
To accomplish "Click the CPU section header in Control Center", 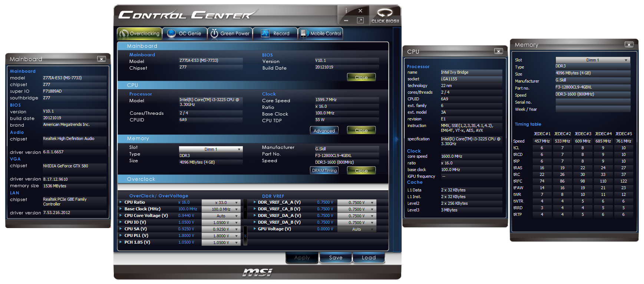I will (253, 85).
